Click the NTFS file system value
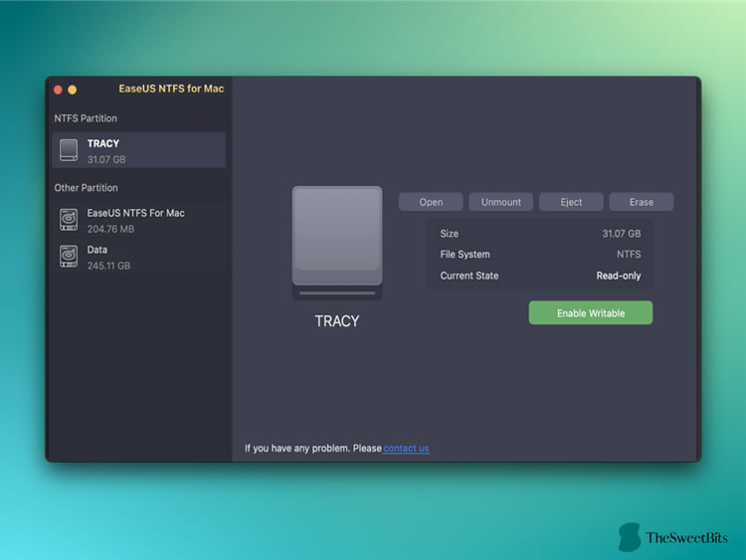 (629, 254)
